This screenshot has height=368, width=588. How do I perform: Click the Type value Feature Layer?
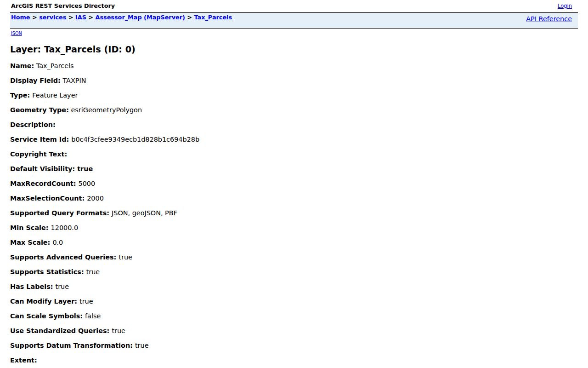point(55,95)
